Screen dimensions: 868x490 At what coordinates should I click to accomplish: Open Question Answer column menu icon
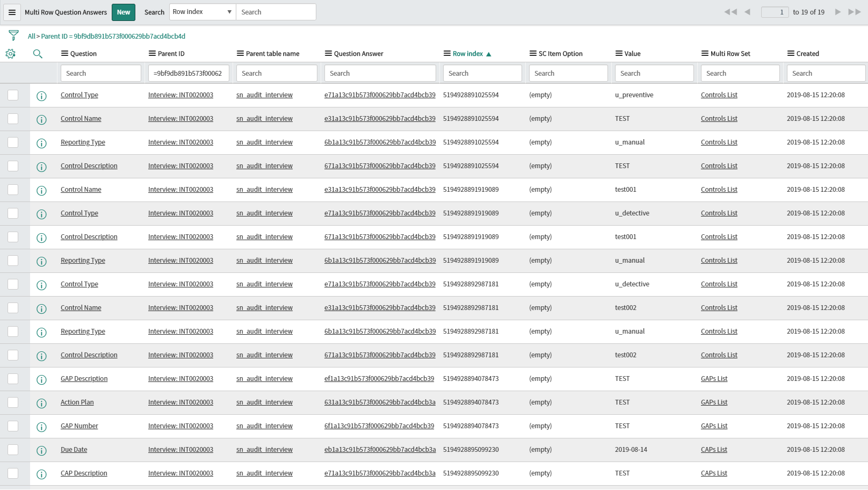pos(328,53)
